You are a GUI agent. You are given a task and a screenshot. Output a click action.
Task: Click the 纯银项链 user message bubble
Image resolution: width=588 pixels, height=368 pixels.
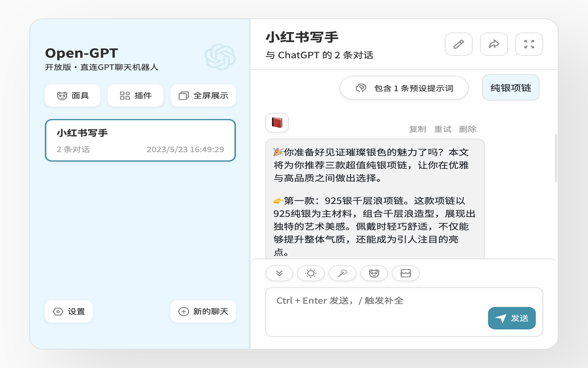[x=511, y=87]
